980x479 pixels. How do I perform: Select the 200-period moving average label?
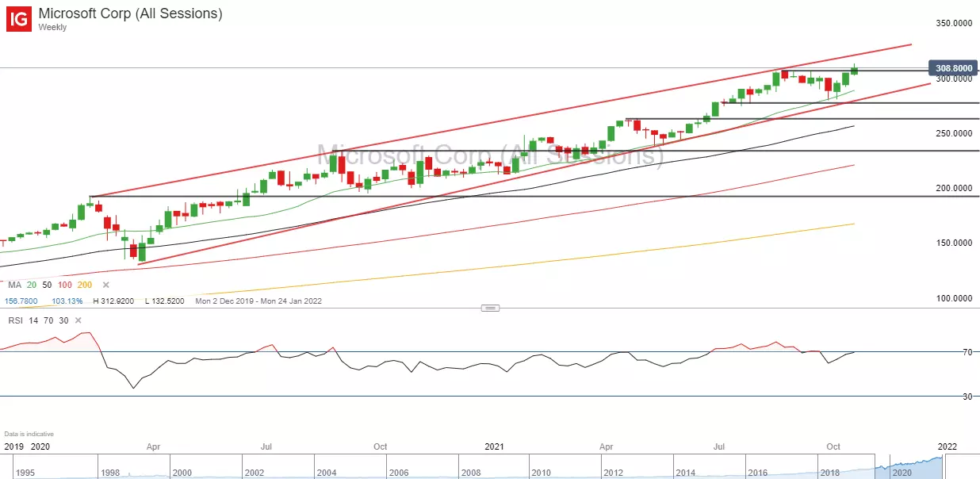point(86,285)
